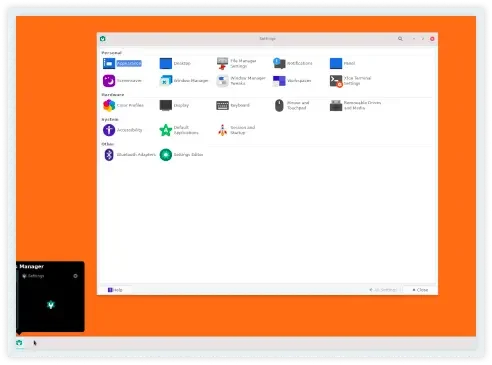
Task: Select the Settings window preview thumbnail
Action: point(51,305)
